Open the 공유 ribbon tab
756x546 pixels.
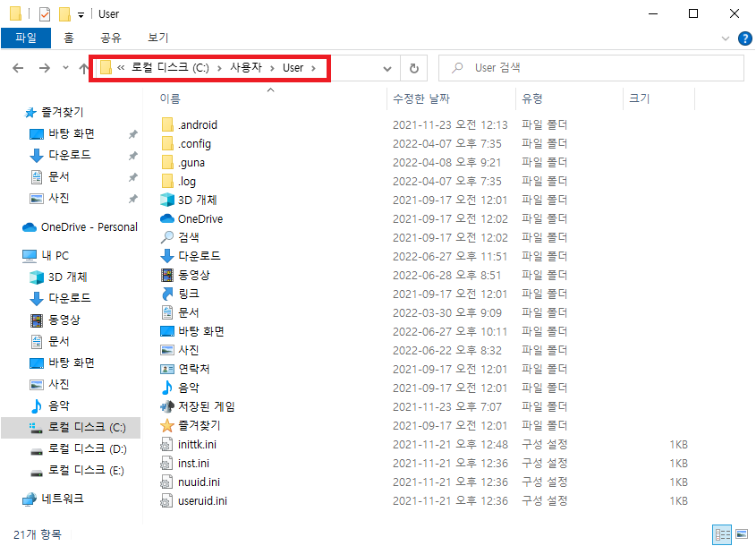[x=111, y=38]
